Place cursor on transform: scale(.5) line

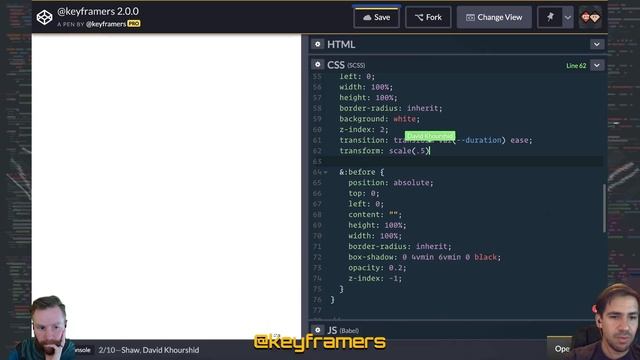point(384,151)
